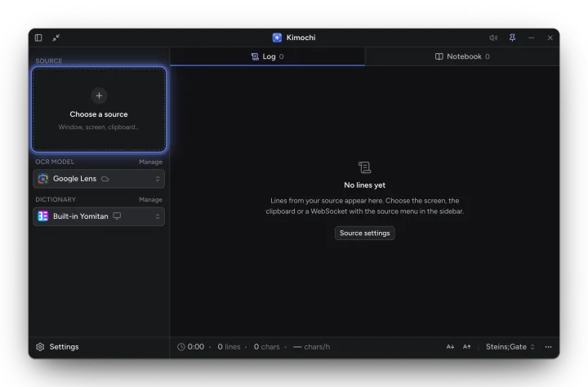Image resolution: width=588 pixels, height=387 pixels.
Task: Click the Kimochi app logo
Action: (277, 38)
